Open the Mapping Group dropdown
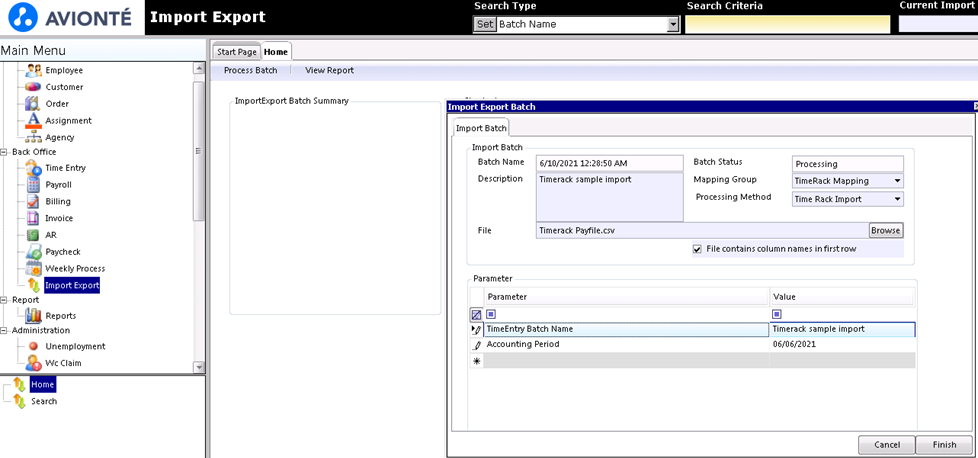978x458 pixels. [897, 181]
